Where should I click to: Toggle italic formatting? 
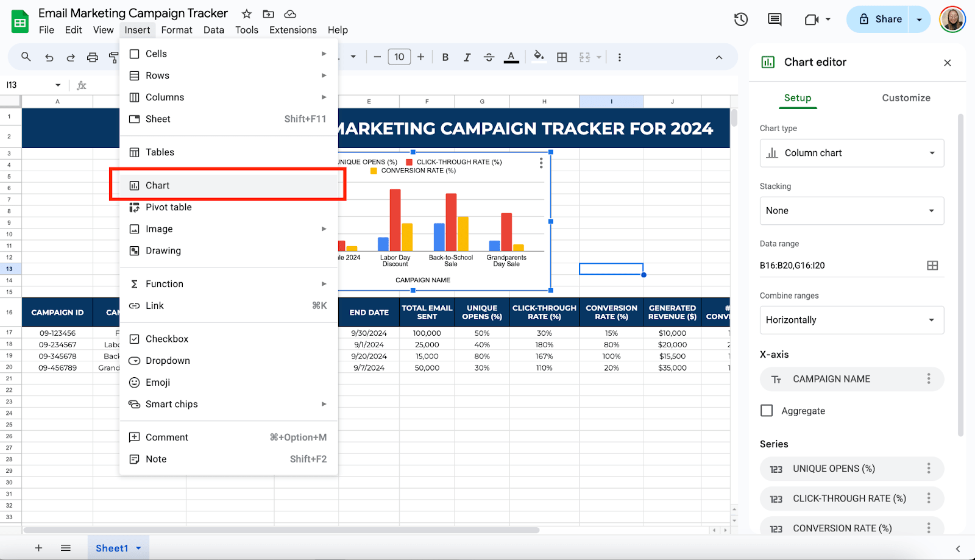pyautogui.click(x=467, y=57)
